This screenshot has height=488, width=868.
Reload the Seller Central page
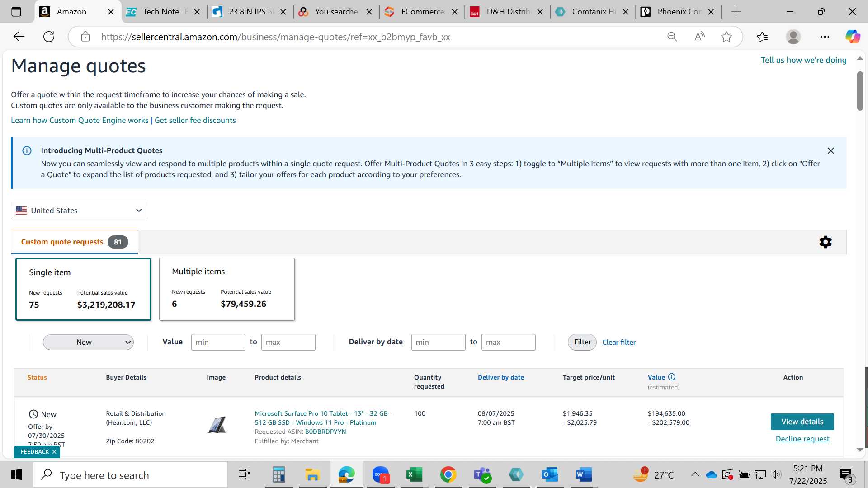click(x=49, y=37)
